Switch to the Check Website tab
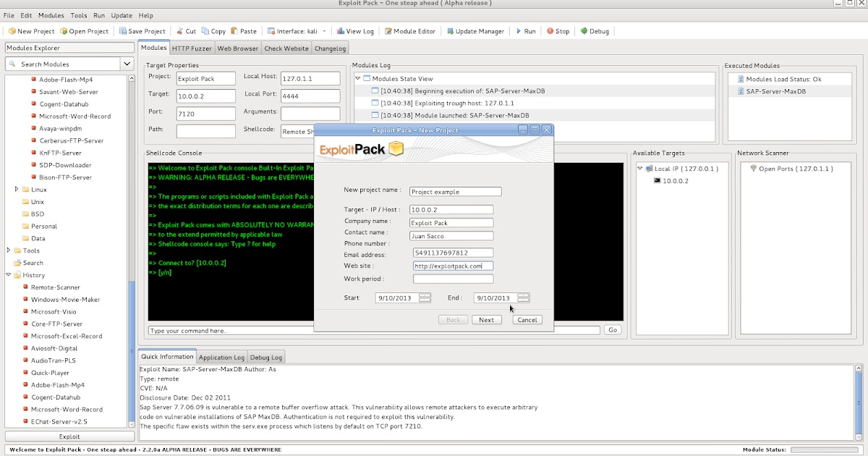The width and height of the screenshot is (868, 456). tap(286, 48)
